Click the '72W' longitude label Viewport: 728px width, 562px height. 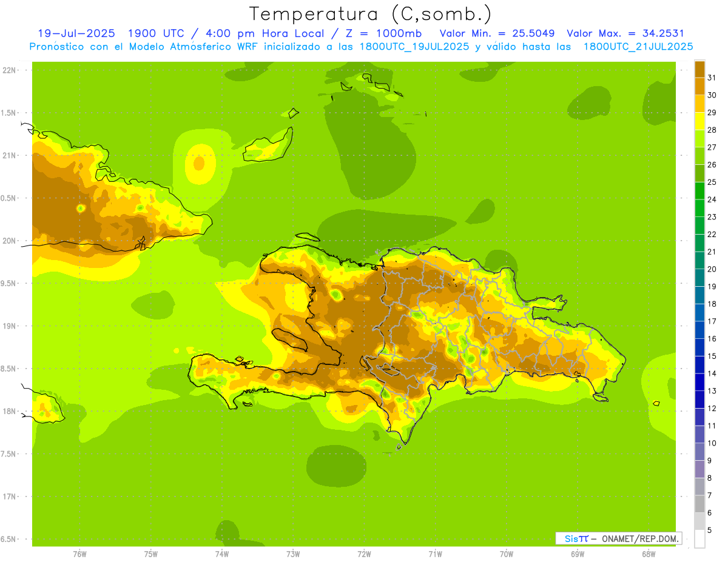(x=364, y=554)
